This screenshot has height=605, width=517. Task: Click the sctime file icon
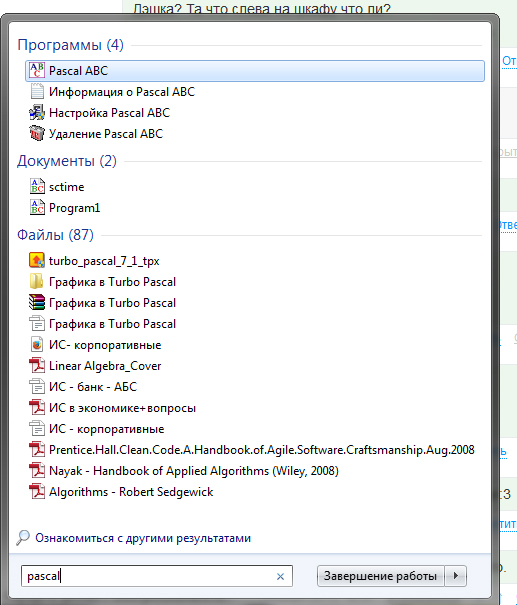(37, 186)
